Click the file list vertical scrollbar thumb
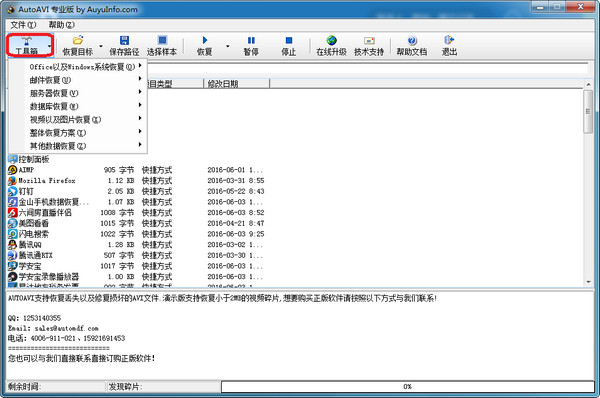Viewport: 600px width, 398px height. [x=588, y=112]
